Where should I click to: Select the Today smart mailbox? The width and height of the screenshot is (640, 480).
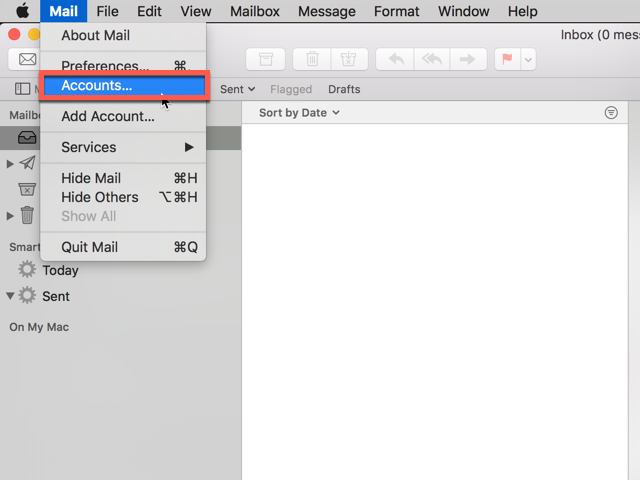[x=60, y=270]
